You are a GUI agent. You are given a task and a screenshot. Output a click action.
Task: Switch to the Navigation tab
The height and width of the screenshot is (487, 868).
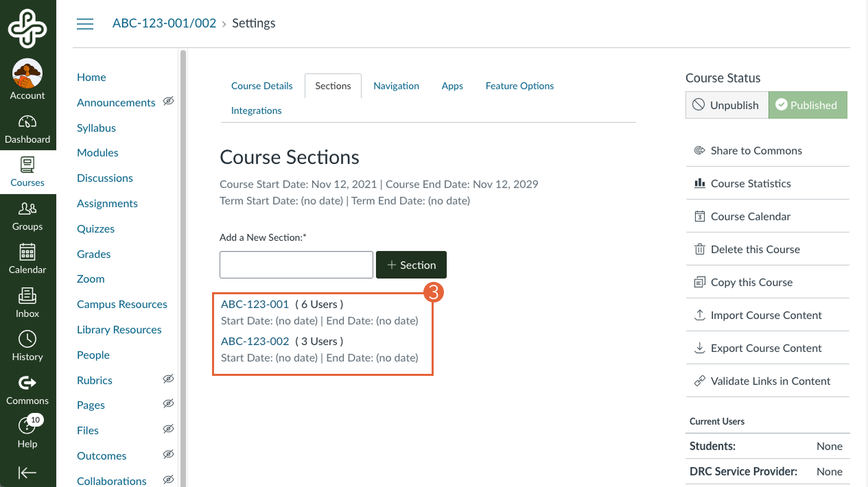396,86
